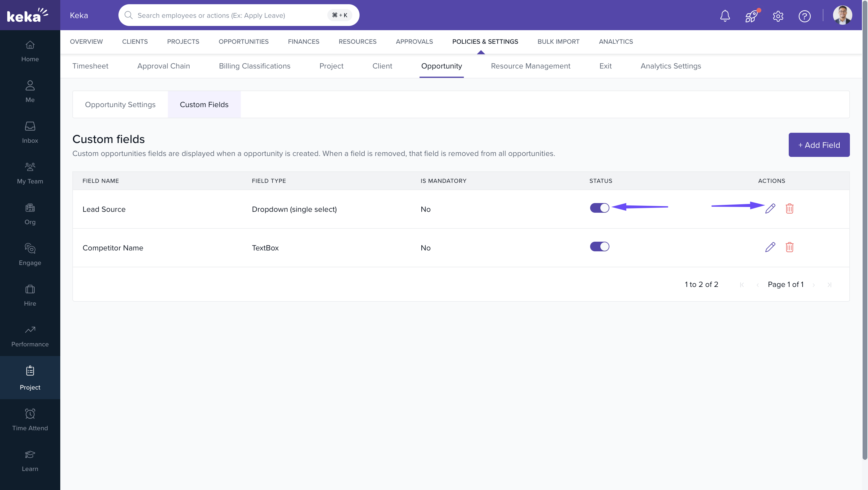Go to next page arrow in pagination
This screenshot has height=490, width=868.
[x=813, y=285]
